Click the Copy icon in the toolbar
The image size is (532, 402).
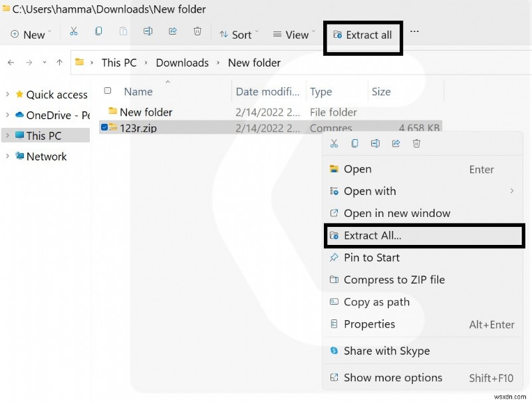point(98,31)
